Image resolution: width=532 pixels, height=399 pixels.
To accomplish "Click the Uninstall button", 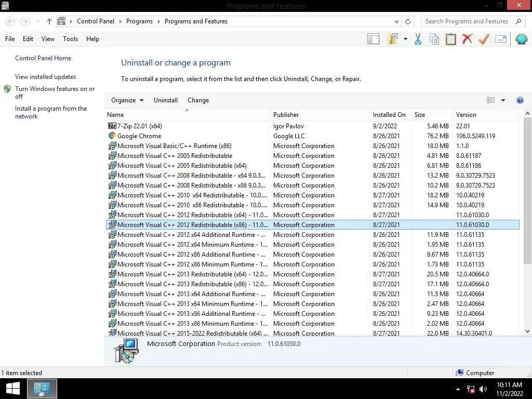I will (x=166, y=100).
